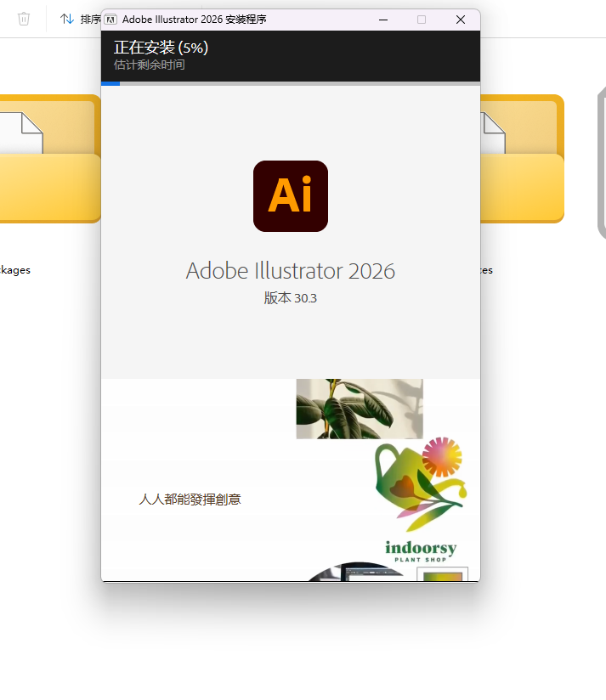Image resolution: width=606 pixels, height=700 pixels.
Task: Click the installer window title text
Action: [x=195, y=20]
